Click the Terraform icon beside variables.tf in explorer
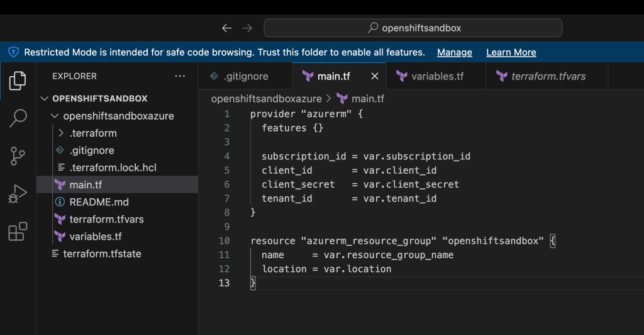Screen dimensions: 644x335 60,237
